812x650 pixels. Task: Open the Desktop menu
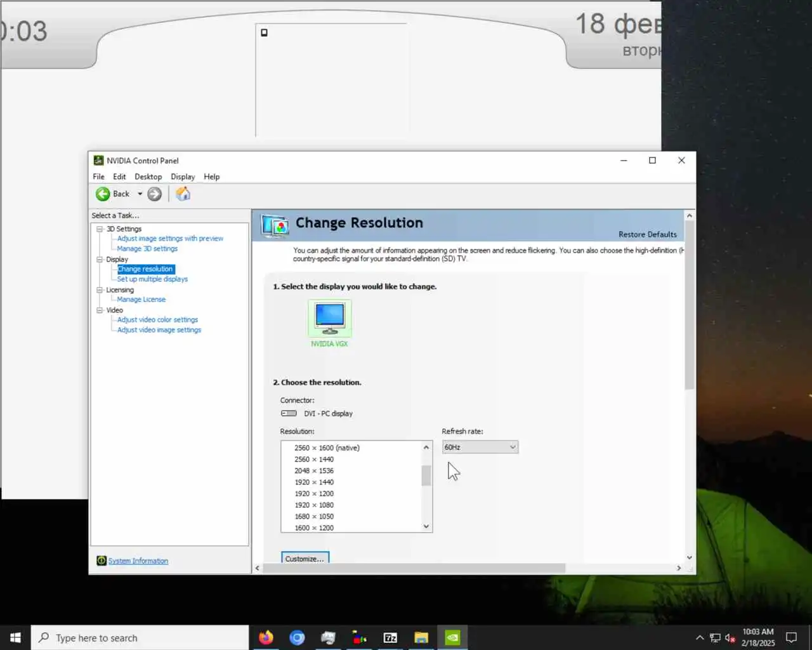[148, 176]
